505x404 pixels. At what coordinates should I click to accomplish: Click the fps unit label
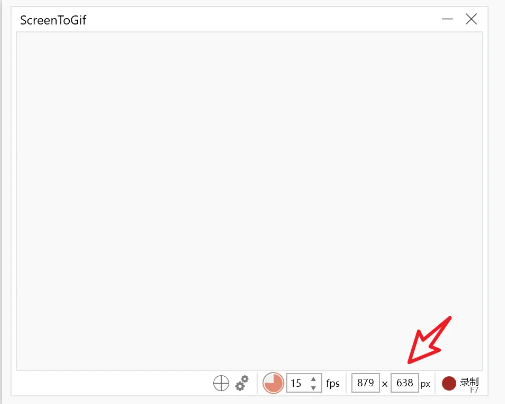pos(333,384)
